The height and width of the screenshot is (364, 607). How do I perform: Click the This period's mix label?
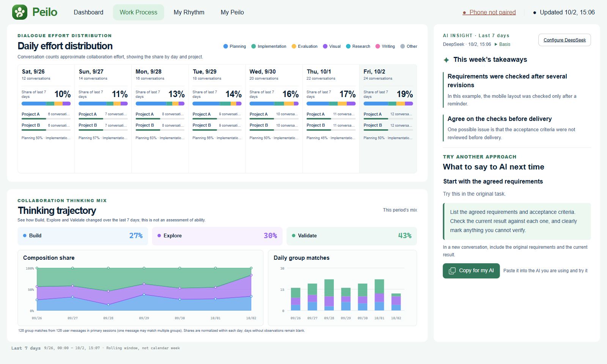pos(400,210)
